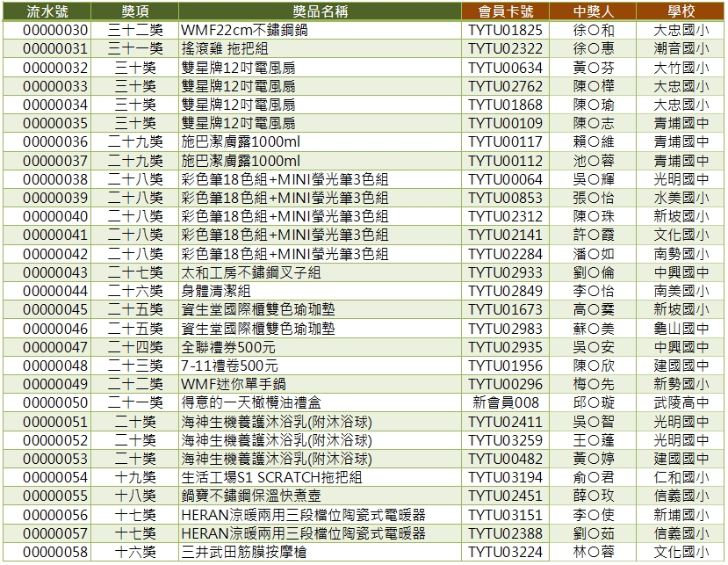Click 三十一獎 award cell
The height and width of the screenshot is (565, 728).
[135, 49]
